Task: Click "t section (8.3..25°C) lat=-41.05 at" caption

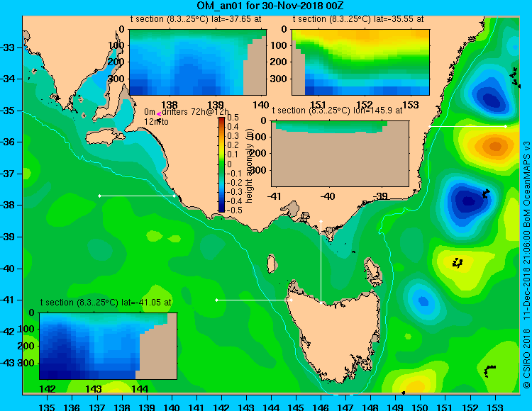Action: pyautogui.click(x=106, y=303)
